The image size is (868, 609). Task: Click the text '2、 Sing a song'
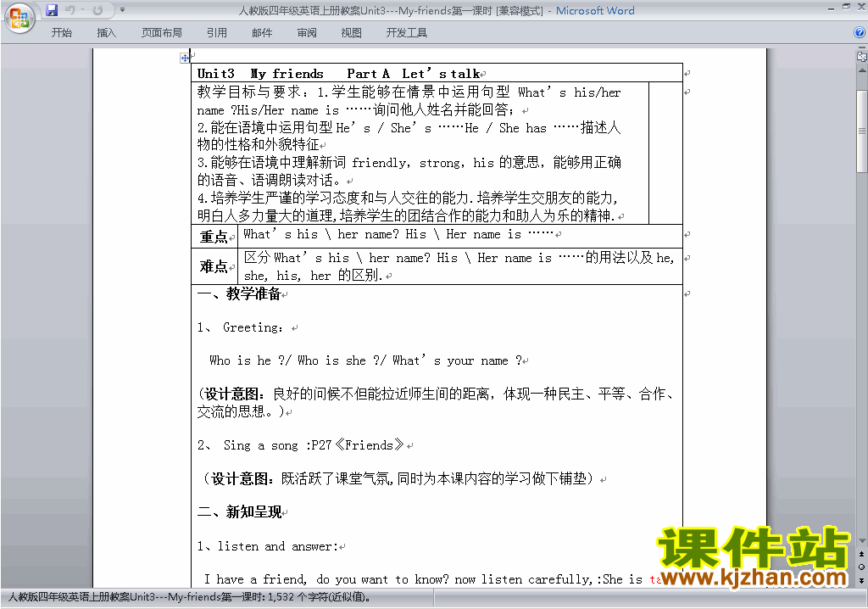(248, 445)
